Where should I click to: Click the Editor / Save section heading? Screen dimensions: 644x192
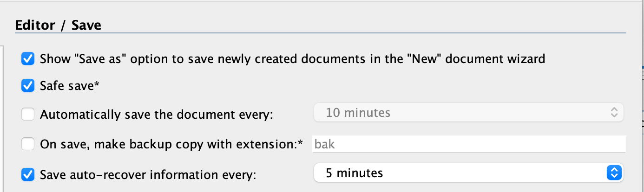[x=59, y=25]
